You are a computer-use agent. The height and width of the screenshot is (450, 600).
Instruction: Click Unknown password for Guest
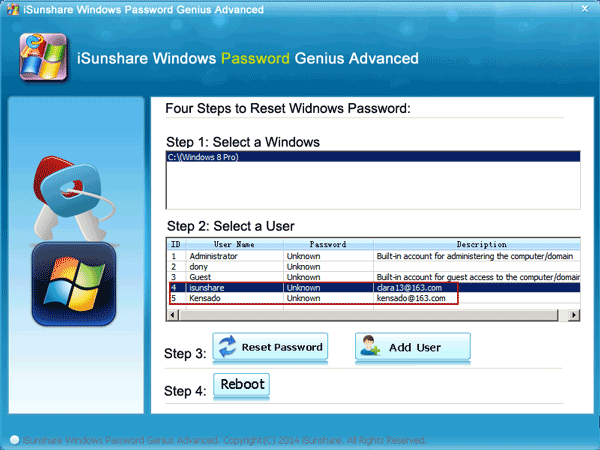[303, 277]
